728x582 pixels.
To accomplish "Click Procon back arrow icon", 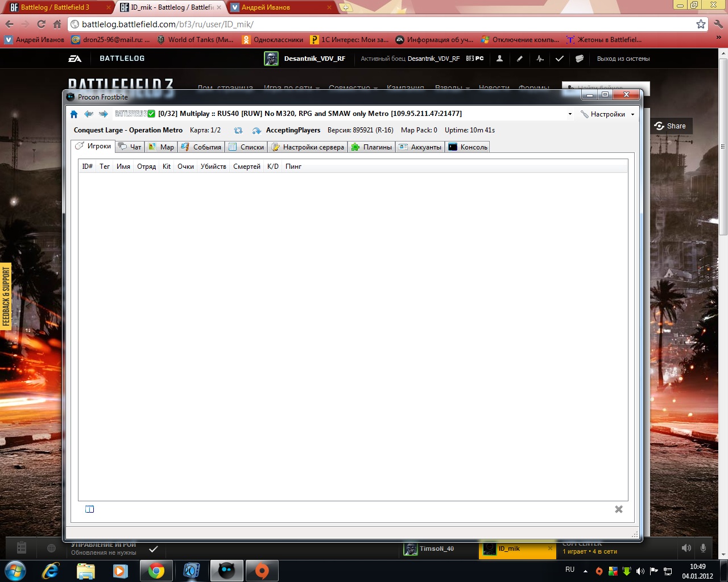I will tap(89, 114).
